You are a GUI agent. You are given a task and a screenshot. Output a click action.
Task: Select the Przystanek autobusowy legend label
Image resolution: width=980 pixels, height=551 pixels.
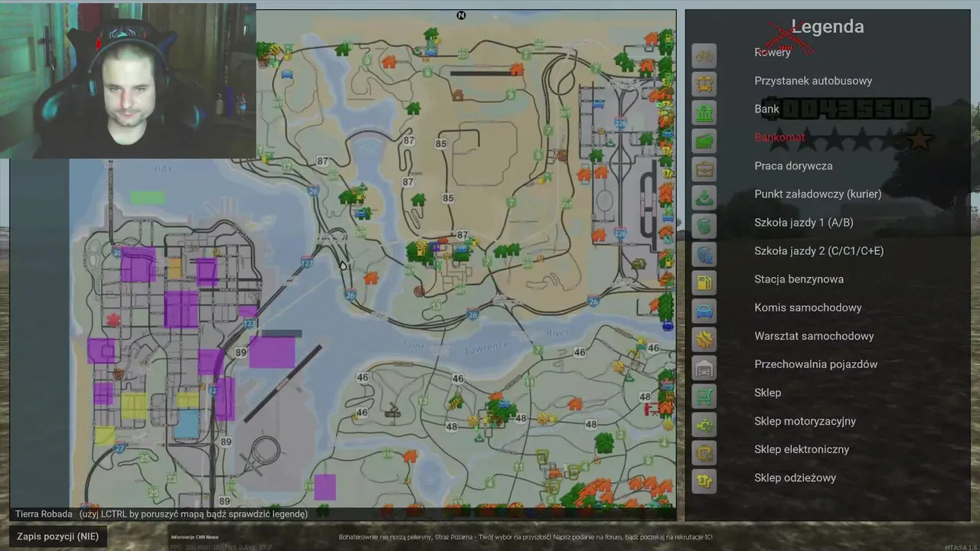pyautogui.click(x=813, y=80)
